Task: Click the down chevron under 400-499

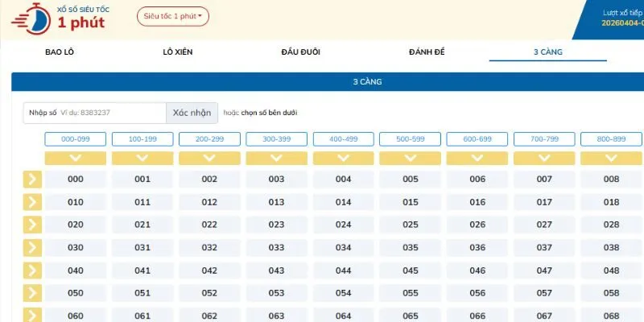Action: click(344, 158)
